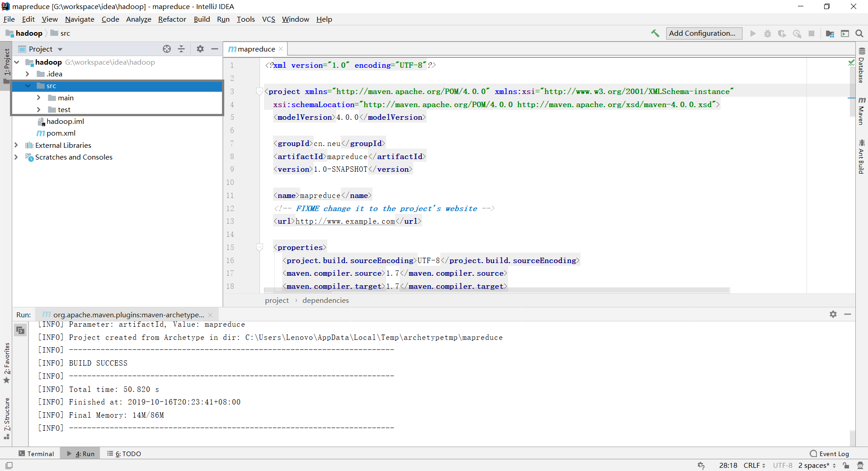This screenshot has height=471, width=868.
Task: Click Run with Coverage icon
Action: [x=782, y=33]
